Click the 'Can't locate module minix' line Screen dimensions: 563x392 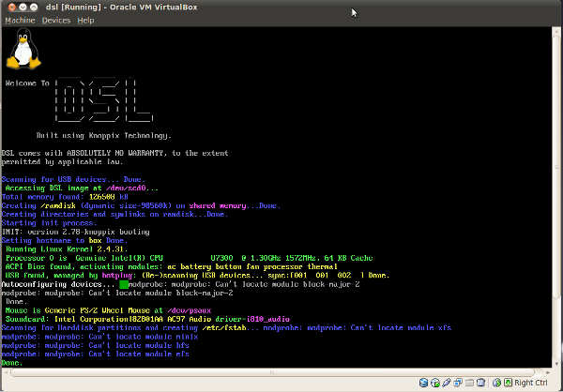click(99, 337)
